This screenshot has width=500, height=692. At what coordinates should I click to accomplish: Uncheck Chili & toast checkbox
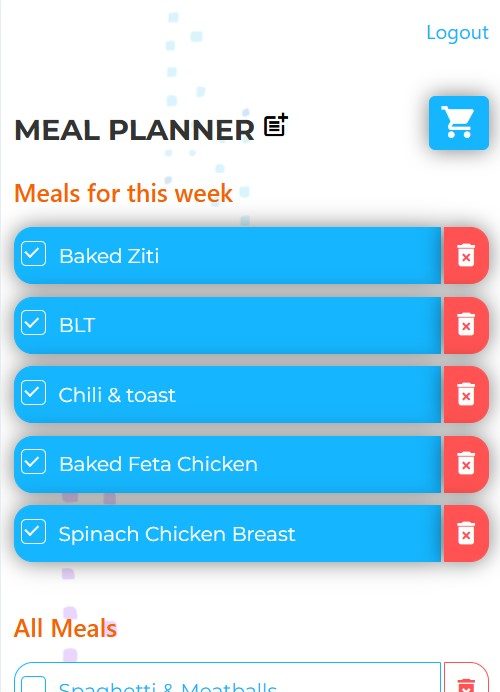coord(34,392)
